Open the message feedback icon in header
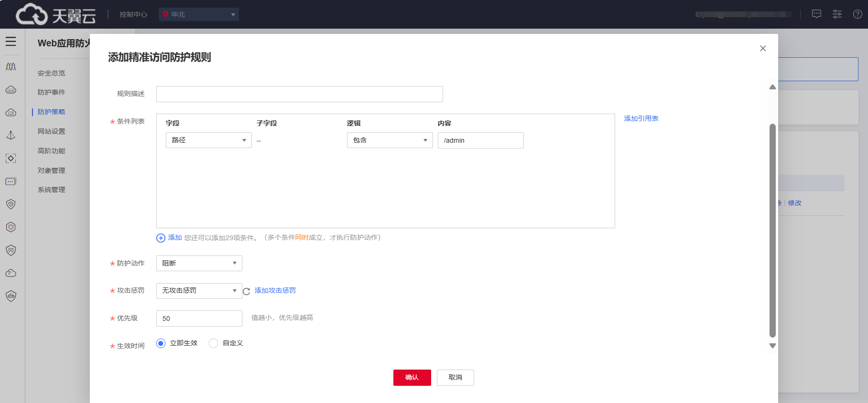 [816, 14]
